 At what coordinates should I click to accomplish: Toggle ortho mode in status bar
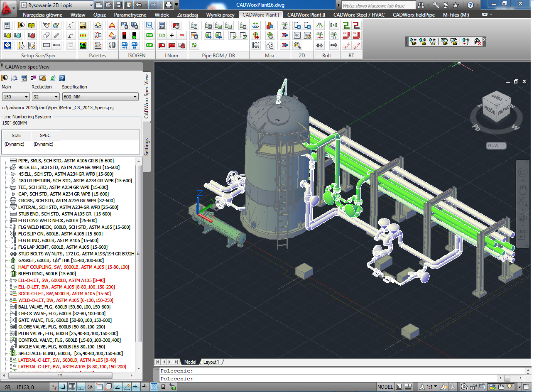81,387
